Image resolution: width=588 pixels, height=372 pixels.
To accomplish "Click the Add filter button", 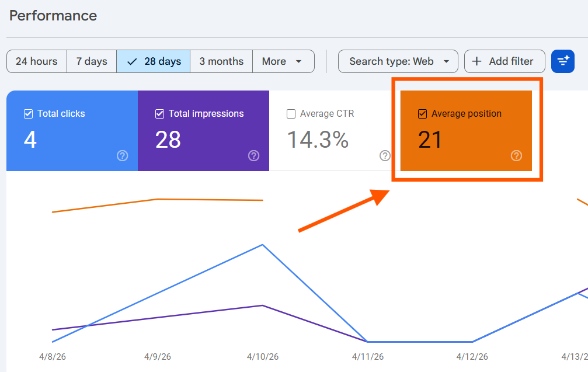I will click(x=504, y=61).
